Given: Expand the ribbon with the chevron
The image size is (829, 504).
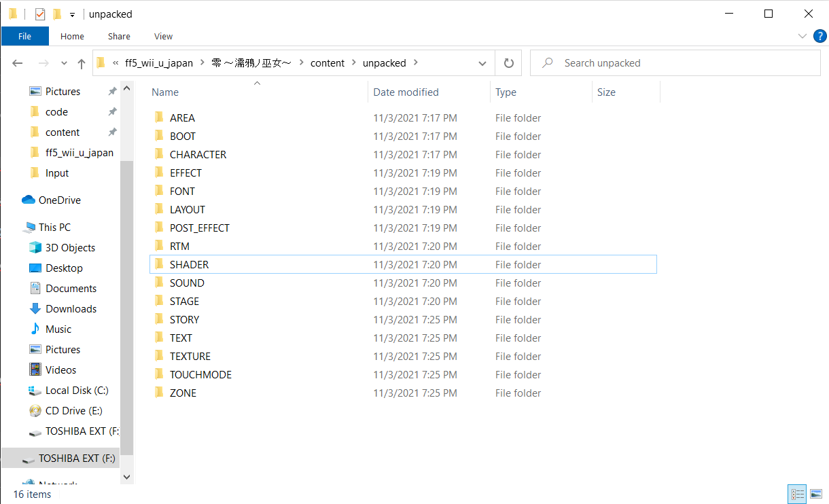Looking at the screenshot, I should pos(801,36).
